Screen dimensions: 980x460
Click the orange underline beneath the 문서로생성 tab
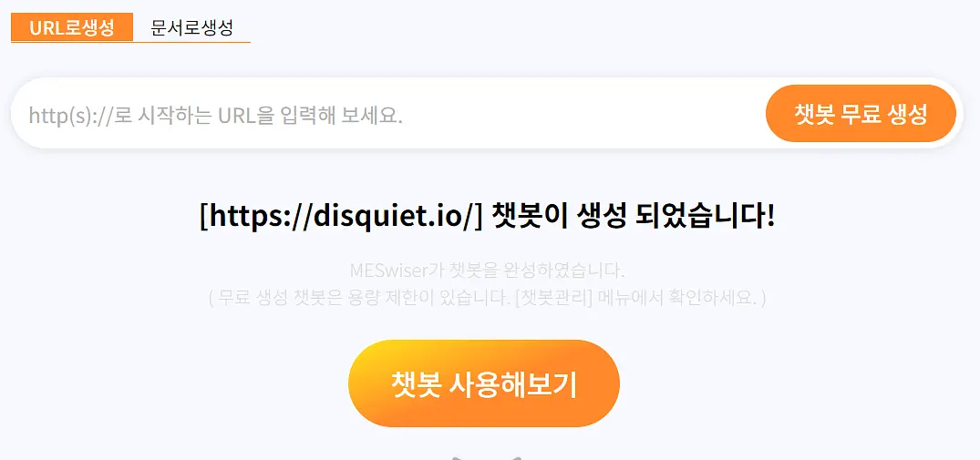tap(191, 42)
